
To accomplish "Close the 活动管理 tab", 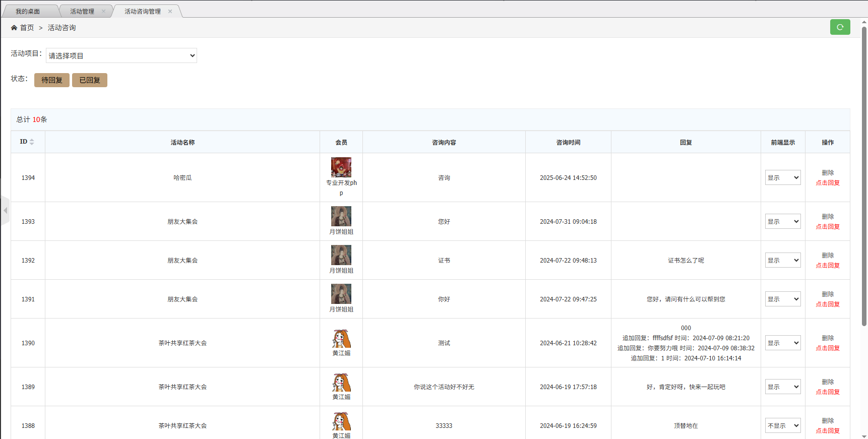I will tap(104, 12).
